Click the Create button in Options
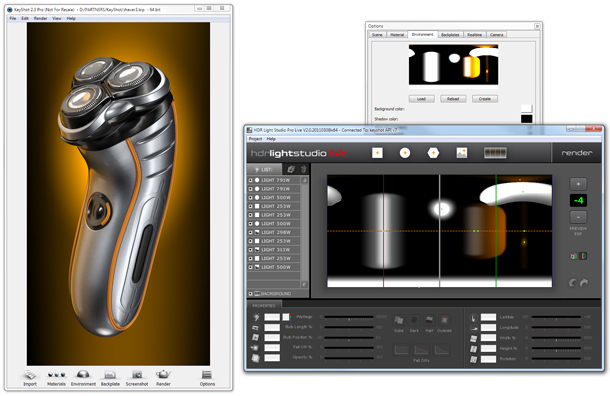The height and width of the screenshot is (396, 610). click(x=485, y=99)
